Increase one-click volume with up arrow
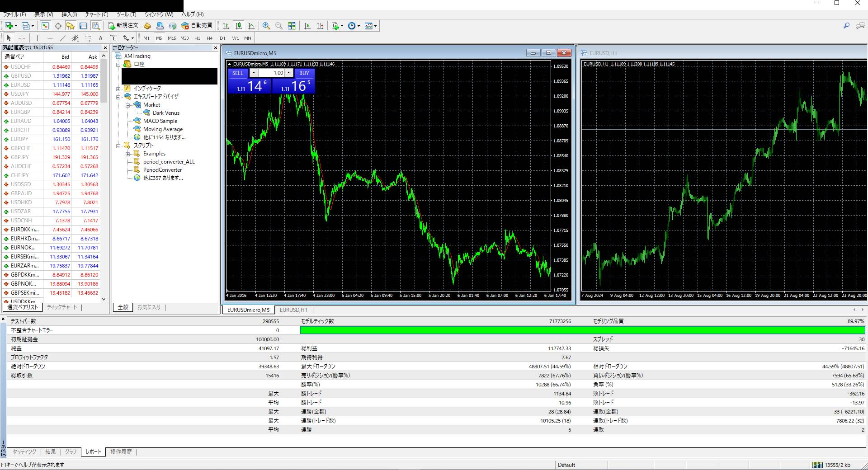 [x=289, y=73]
